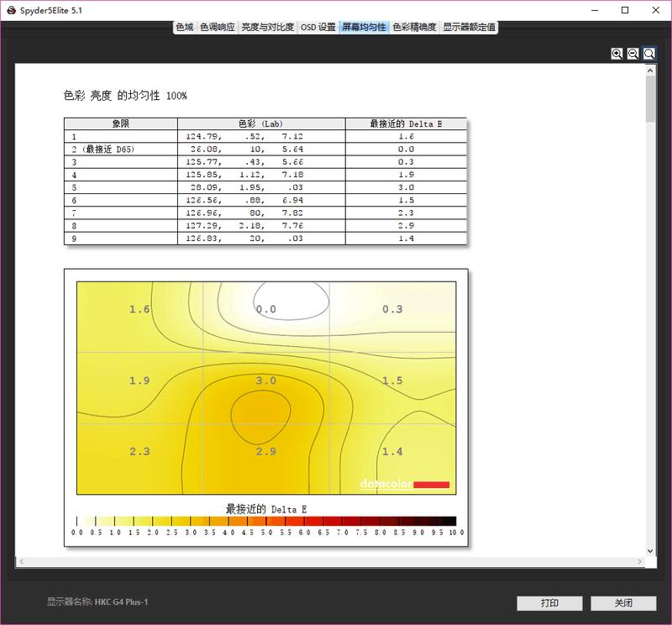Viewport: 672px width, 625px height.
Task: Click the fit-to-view magnifier icon
Action: 649,53
